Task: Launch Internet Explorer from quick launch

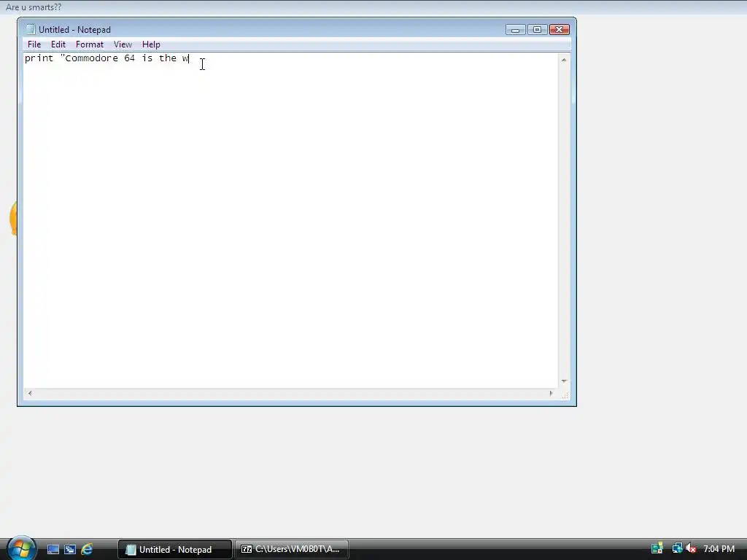Action: tap(87, 550)
